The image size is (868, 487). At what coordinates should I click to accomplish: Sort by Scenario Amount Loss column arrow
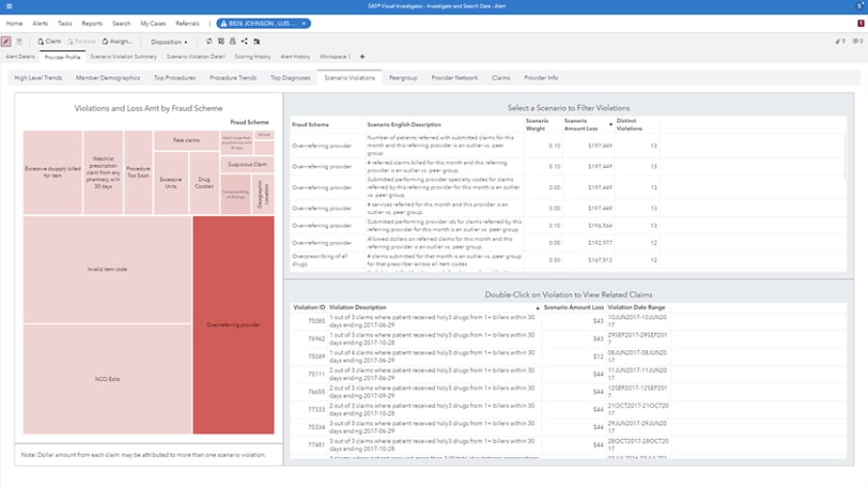610,125
